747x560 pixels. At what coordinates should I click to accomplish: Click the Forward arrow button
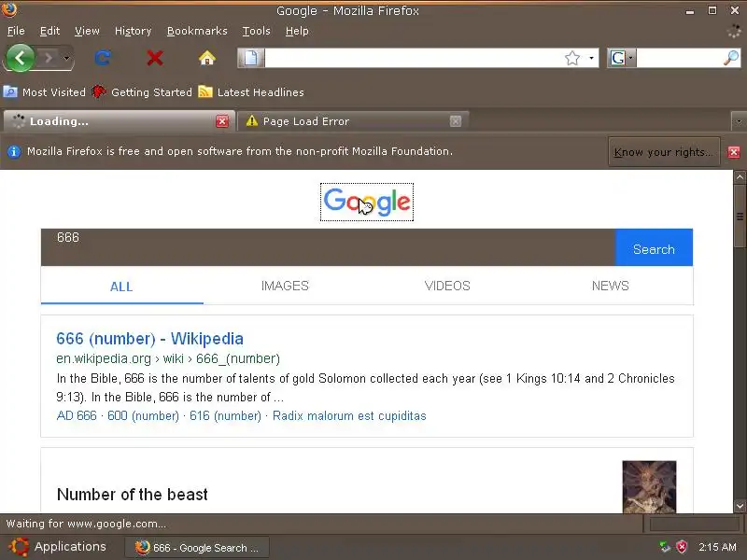pyautogui.click(x=49, y=58)
